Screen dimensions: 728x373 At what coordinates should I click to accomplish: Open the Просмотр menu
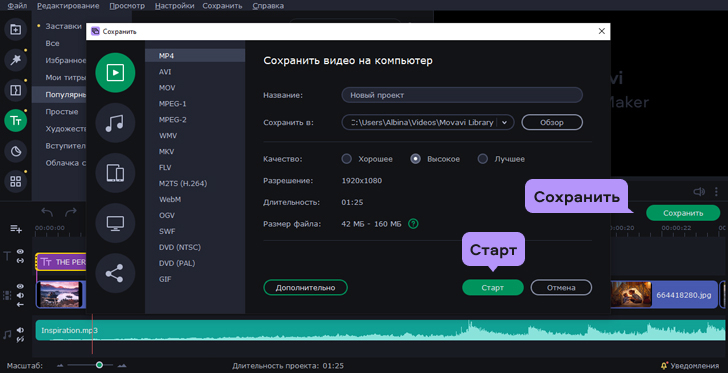[x=127, y=6]
